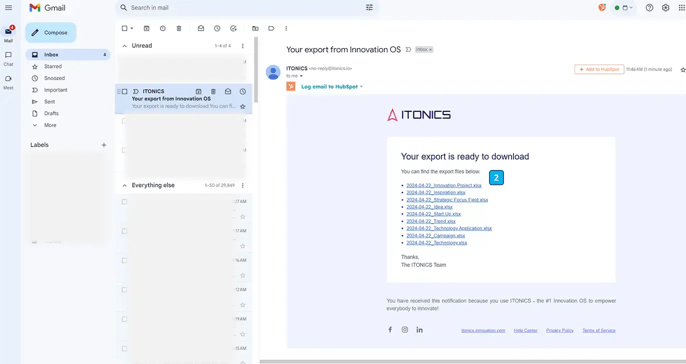The height and width of the screenshot is (364, 686).
Task: Open the Privacy Policy link in the footer
Action: tap(560, 330)
